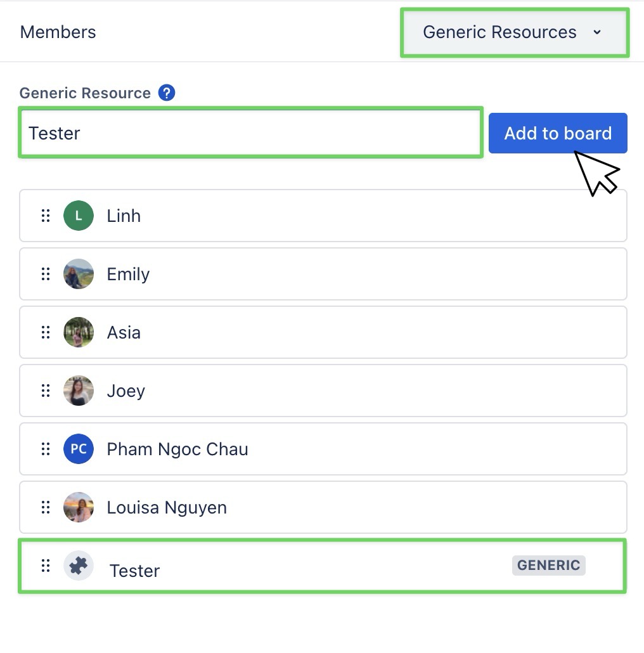Click the drag handle beside Linh

[46, 216]
